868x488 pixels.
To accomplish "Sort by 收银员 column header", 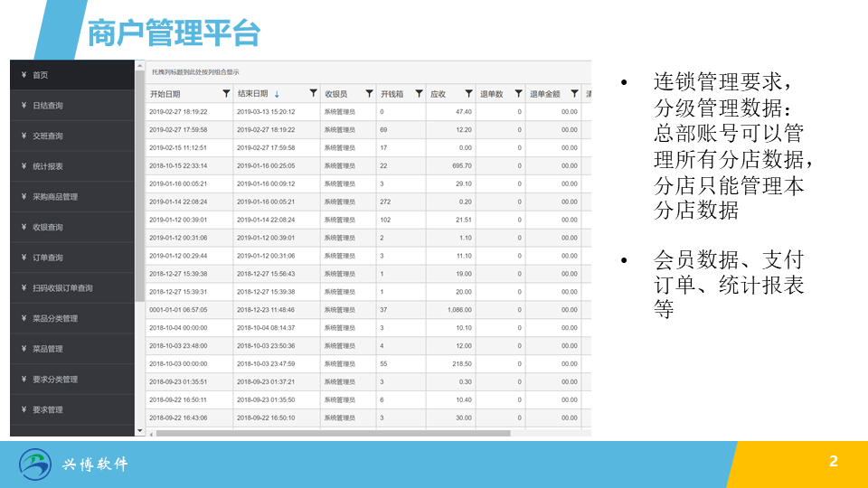I will [x=336, y=94].
